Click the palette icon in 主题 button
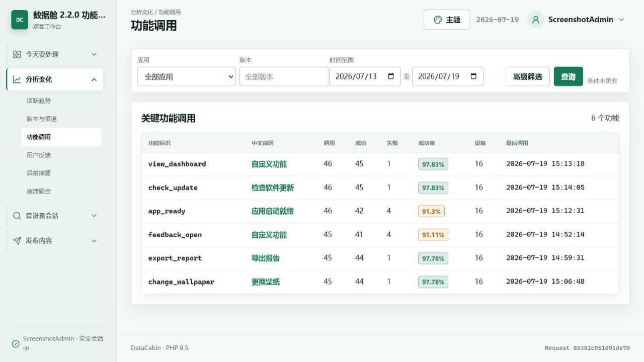 tap(438, 20)
